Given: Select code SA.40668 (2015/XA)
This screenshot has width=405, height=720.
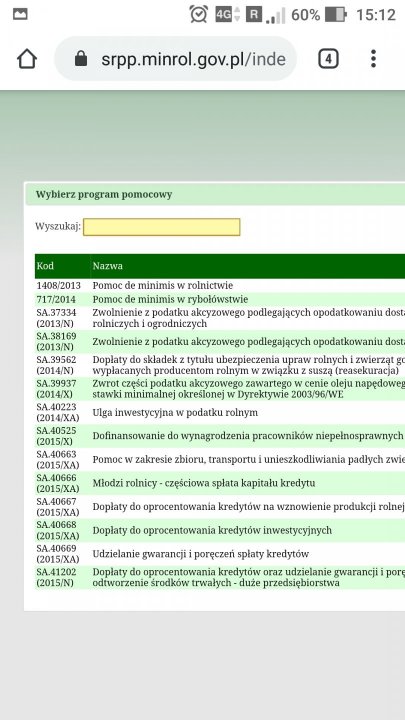Looking at the screenshot, I should point(58,530).
